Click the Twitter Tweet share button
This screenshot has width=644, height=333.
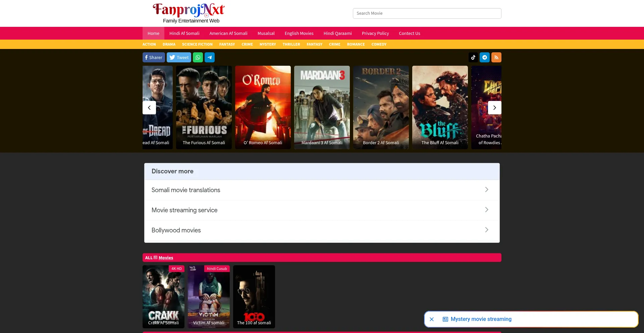pos(179,57)
